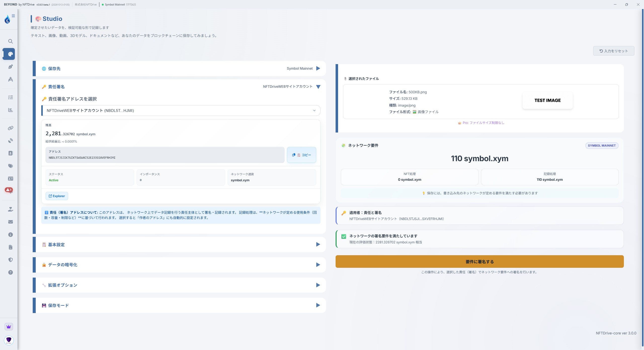Screen dimensions: 644x350
Task: Click the address field NBDL5TJSJIK7UZXT…
Action: point(165,155)
